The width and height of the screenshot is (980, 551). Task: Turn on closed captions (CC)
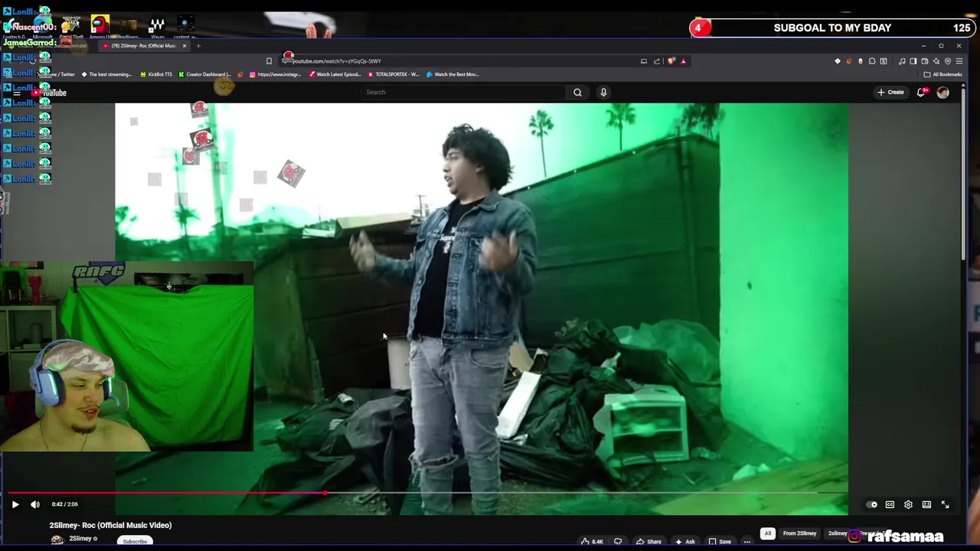tap(890, 504)
